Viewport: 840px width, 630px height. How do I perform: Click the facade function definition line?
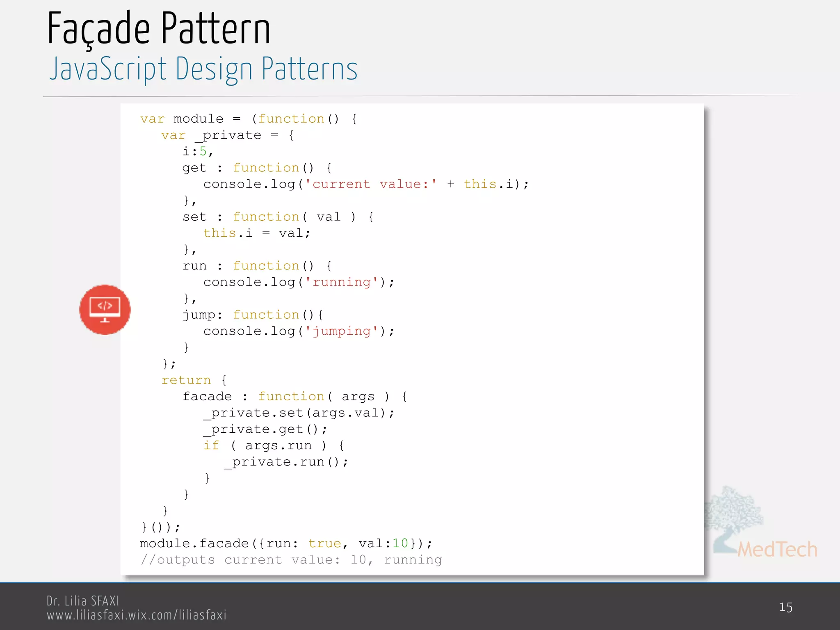point(294,397)
